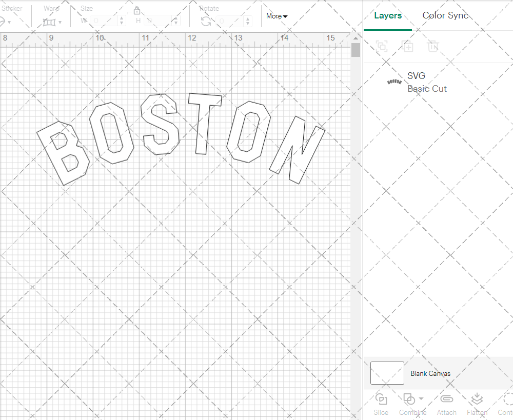Click the Flatten tool
This screenshot has width=513, height=420.
pos(477,405)
